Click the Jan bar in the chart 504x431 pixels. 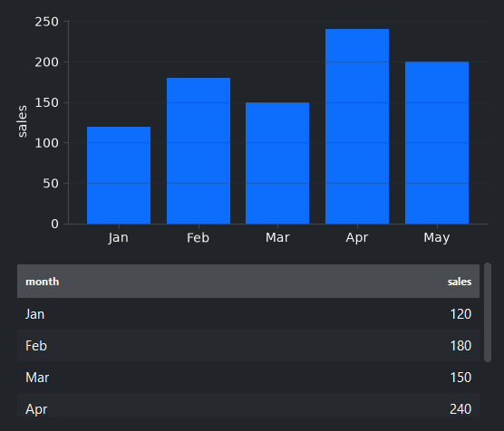119,175
